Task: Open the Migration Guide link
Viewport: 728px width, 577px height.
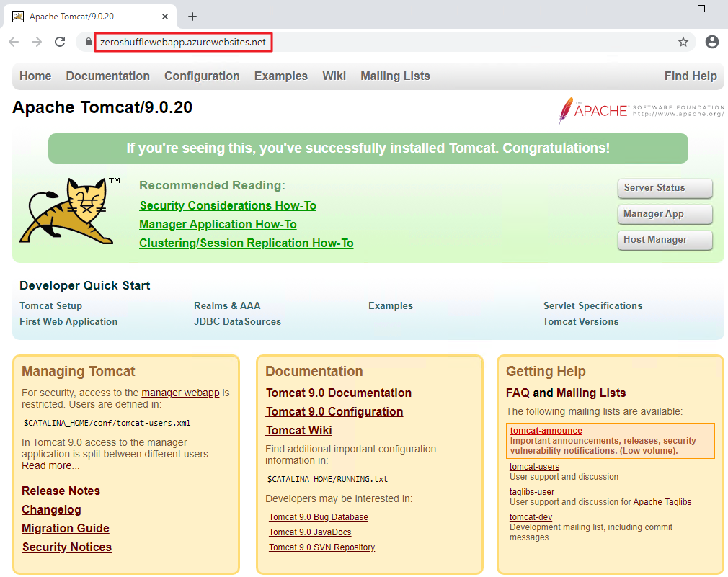Action: (66, 528)
